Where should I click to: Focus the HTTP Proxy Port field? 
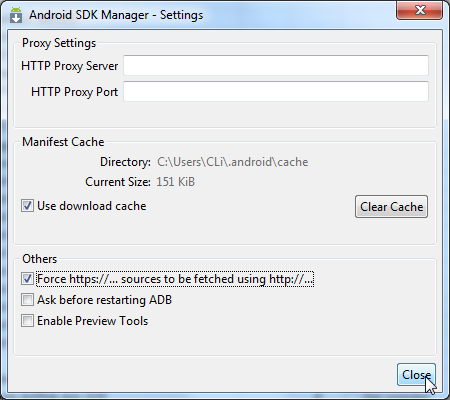pos(276,91)
